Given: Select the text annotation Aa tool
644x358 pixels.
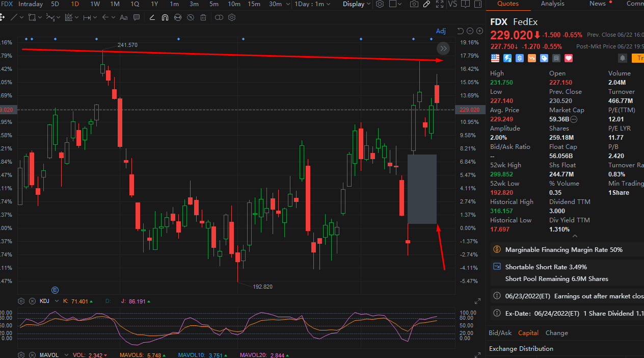Looking at the screenshot, I should coord(123,17).
